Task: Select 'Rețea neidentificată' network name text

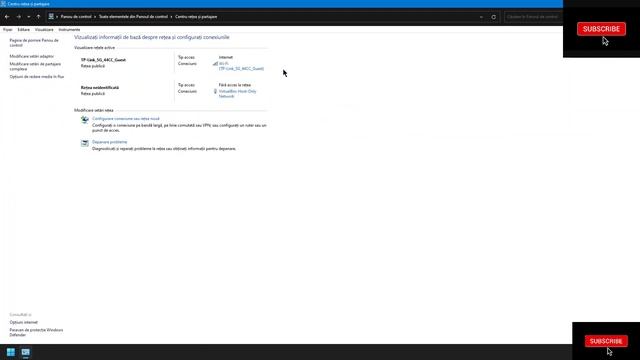Action: pyautogui.click(x=100, y=88)
